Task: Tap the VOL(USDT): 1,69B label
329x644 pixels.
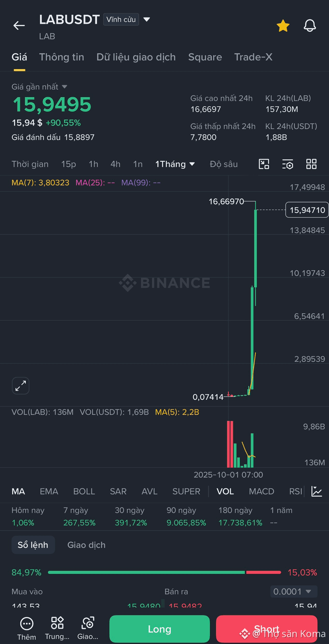Action: (114, 412)
